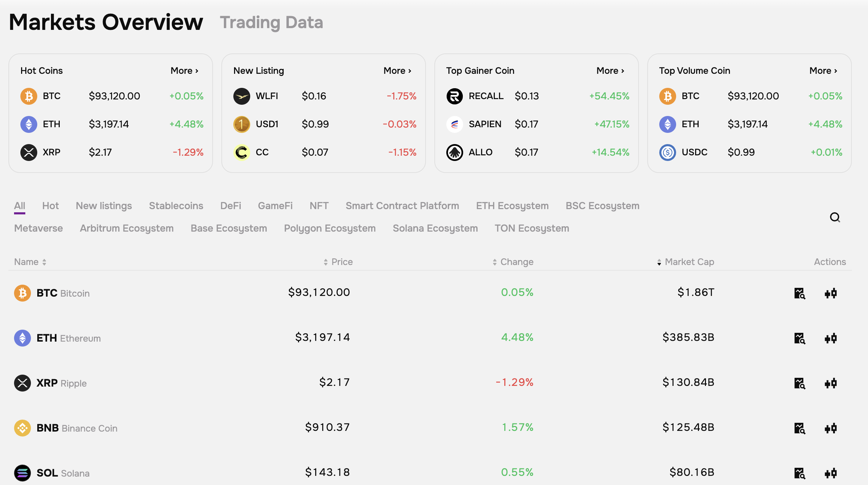
Task: Click the candlestick trade icon for XRP
Action: coord(831,383)
